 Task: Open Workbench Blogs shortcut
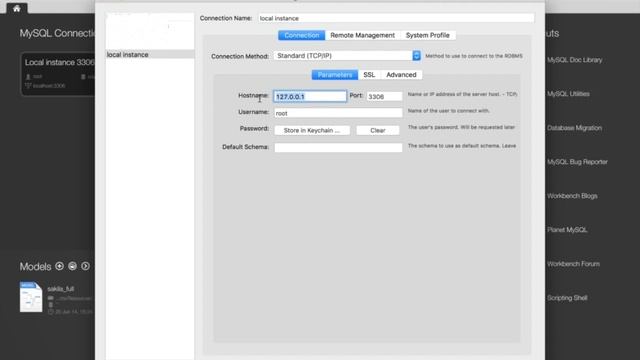[x=572, y=196]
